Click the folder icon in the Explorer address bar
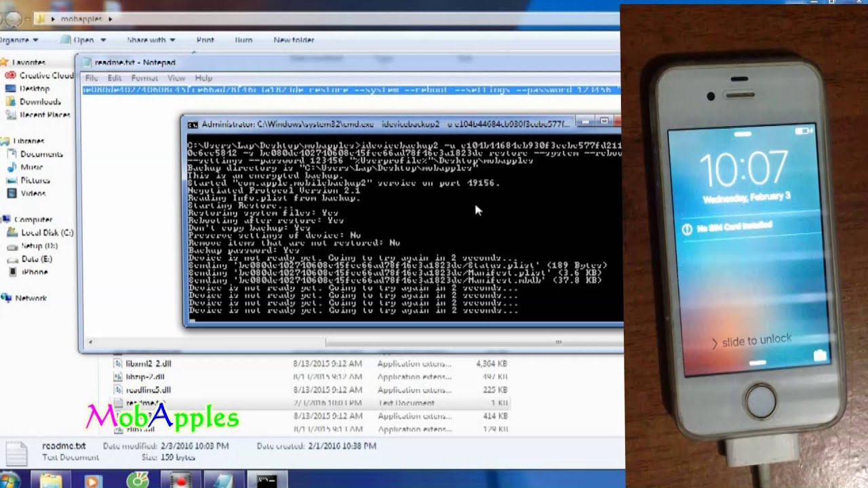This screenshot has width=868, height=488. pyautogui.click(x=41, y=18)
